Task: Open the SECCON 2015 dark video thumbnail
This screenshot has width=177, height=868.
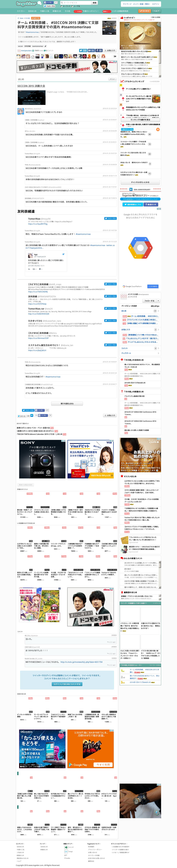Action: [x=32, y=98]
